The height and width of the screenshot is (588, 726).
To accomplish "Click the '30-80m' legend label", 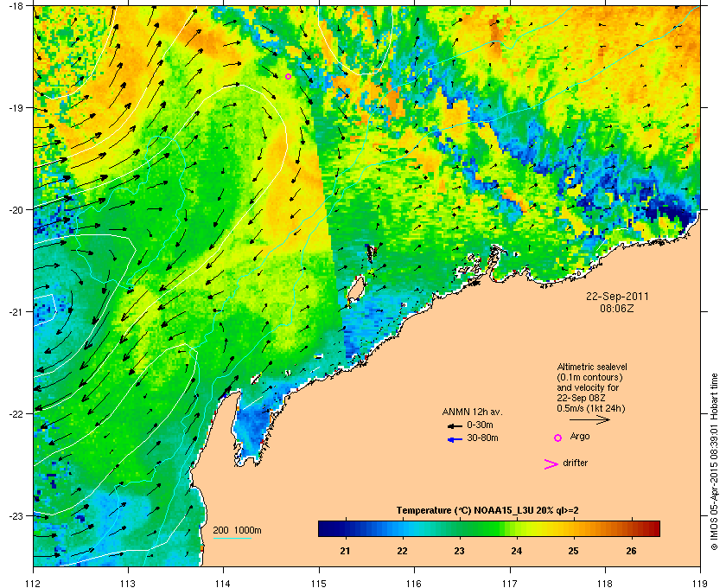I will tap(482, 438).
